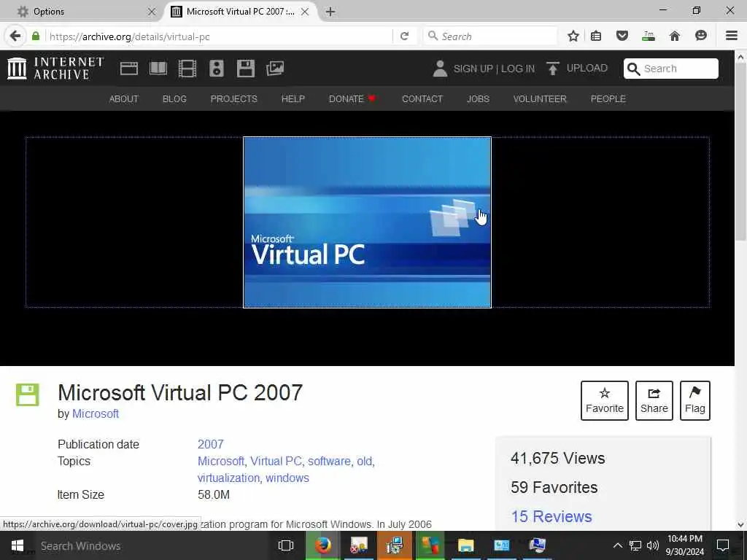Viewport: 747px width, 560px height.
Task: Click the Search Windows taskbar box
Action: coord(152,545)
